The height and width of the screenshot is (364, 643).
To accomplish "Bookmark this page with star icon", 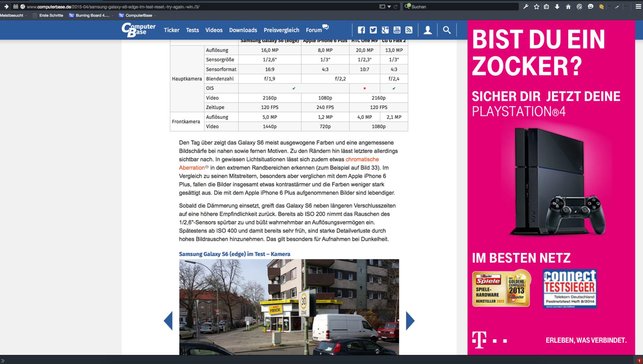I will (537, 7).
